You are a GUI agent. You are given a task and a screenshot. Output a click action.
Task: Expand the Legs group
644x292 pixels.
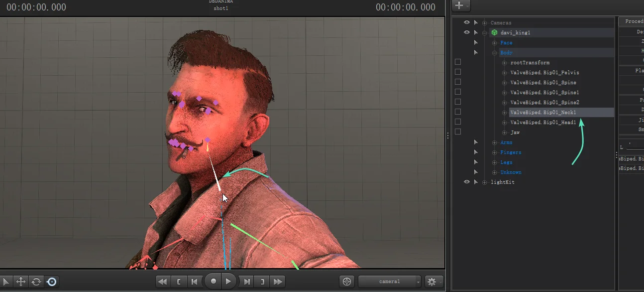pos(495,162)
